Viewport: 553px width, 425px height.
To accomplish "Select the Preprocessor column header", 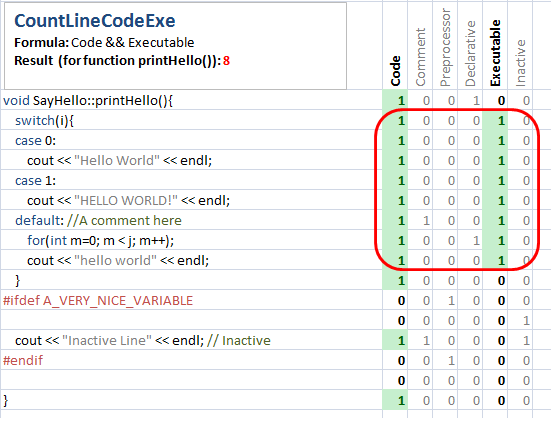I will point(445,47).
